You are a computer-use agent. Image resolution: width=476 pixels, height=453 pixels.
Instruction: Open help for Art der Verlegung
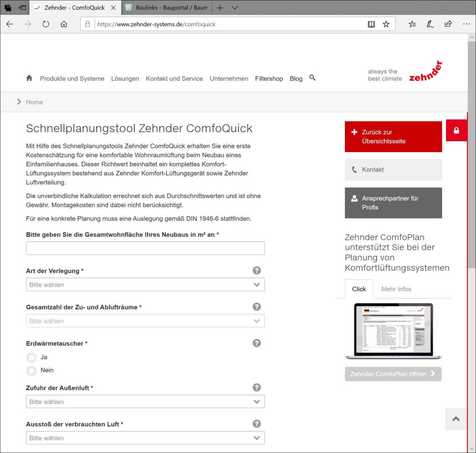point(257,270)
